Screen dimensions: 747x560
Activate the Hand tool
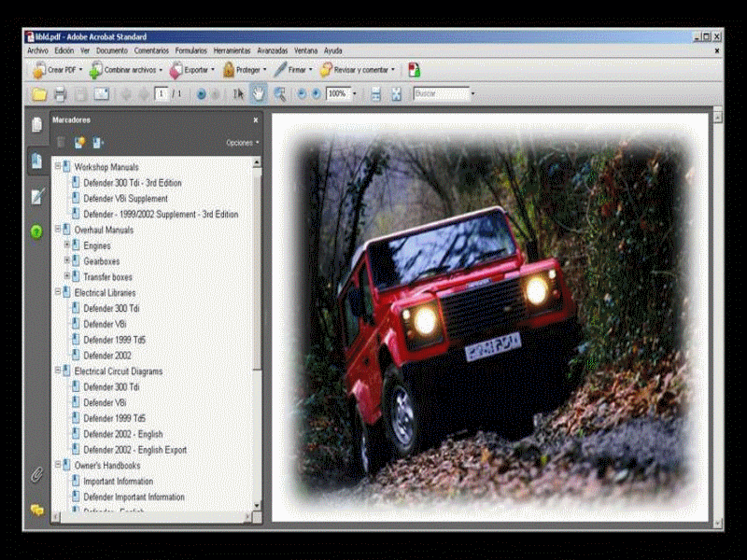(x=259, y=94)
